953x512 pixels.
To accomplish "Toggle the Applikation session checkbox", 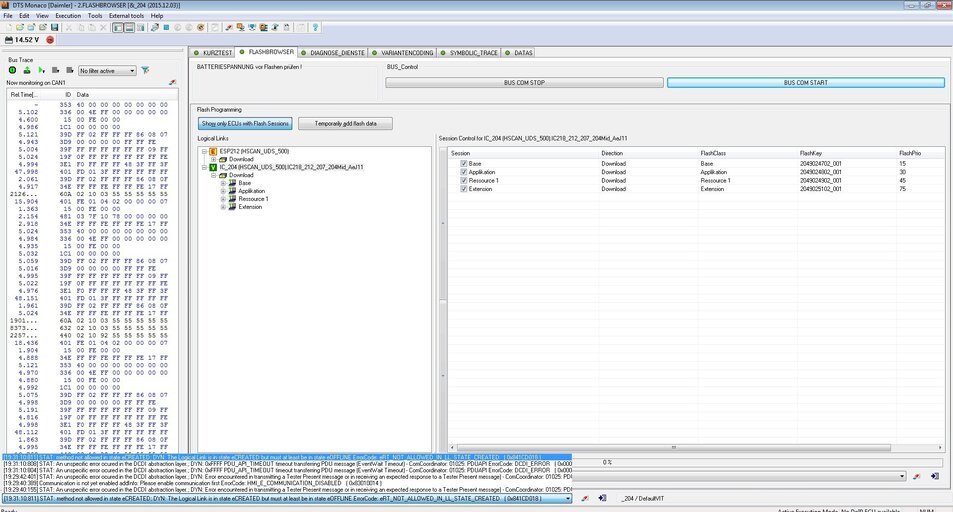I will pos(464,172).
